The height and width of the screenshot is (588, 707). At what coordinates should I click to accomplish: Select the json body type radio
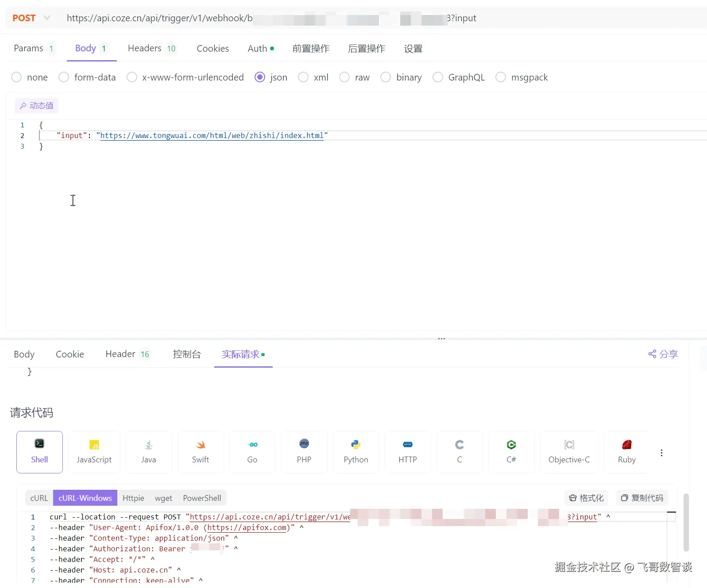pos(260,77)
